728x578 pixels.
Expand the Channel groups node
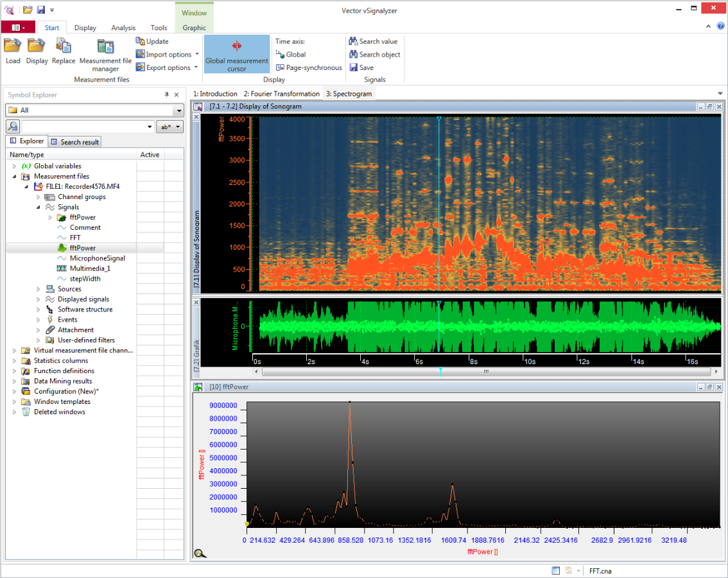coord(39,197)
